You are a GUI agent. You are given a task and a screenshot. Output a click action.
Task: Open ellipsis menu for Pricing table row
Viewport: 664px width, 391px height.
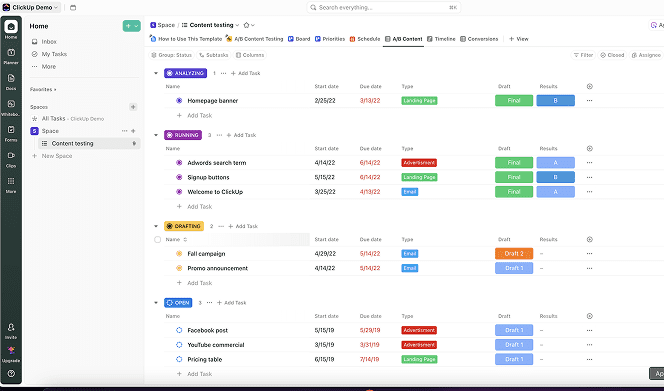[589, 359]
